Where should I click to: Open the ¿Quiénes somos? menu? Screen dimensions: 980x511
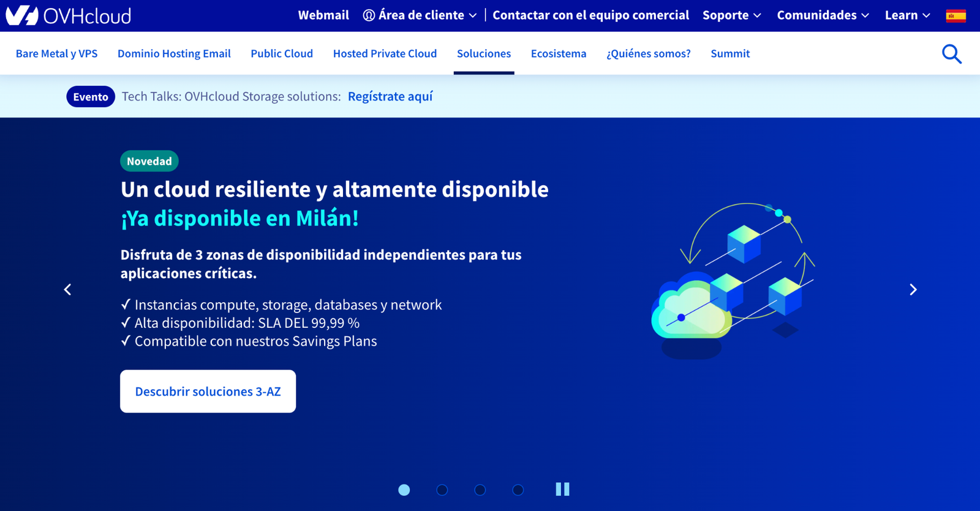[x=649, y=53]
